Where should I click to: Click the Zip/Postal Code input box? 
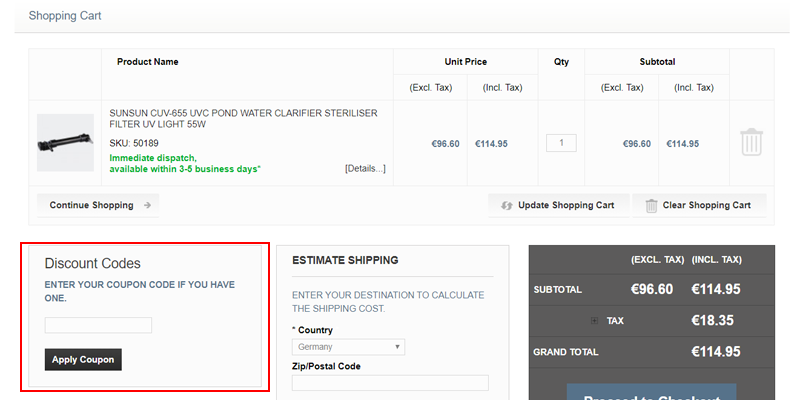coord(390,383)
